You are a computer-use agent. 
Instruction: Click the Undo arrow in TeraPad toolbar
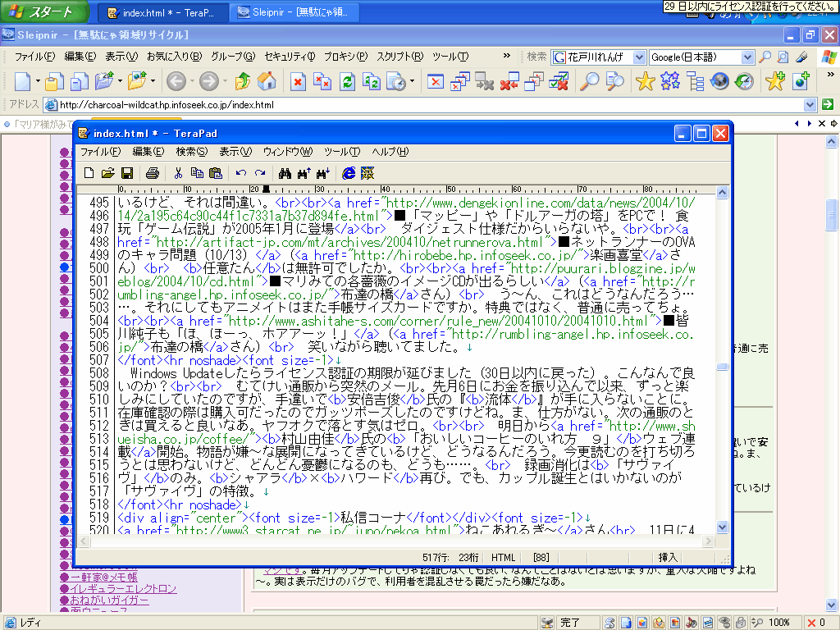click(240, 173)
